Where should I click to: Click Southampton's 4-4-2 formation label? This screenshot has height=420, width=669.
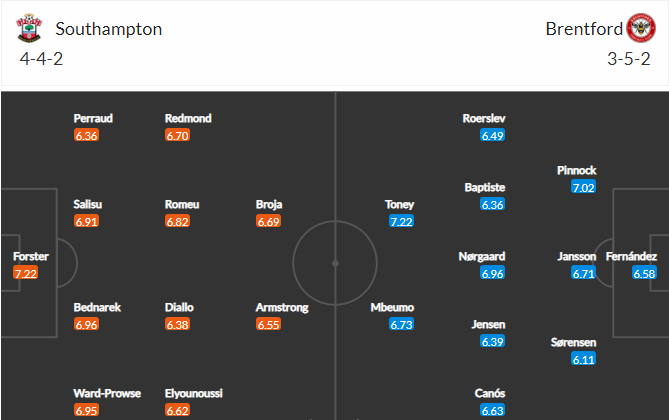click(x=41, y=59)
